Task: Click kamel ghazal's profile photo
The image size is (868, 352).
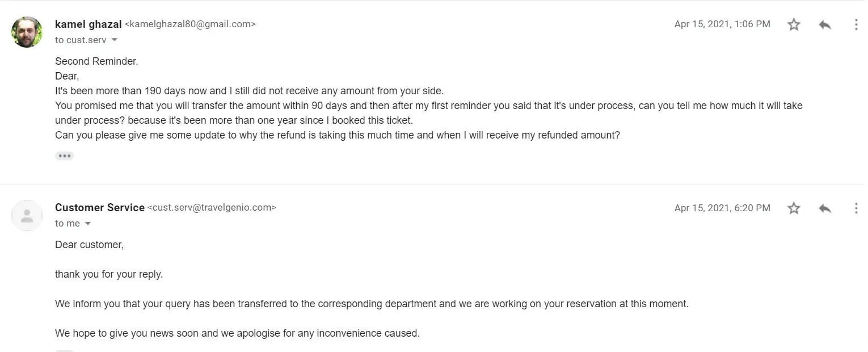Action: coord(27,32)
